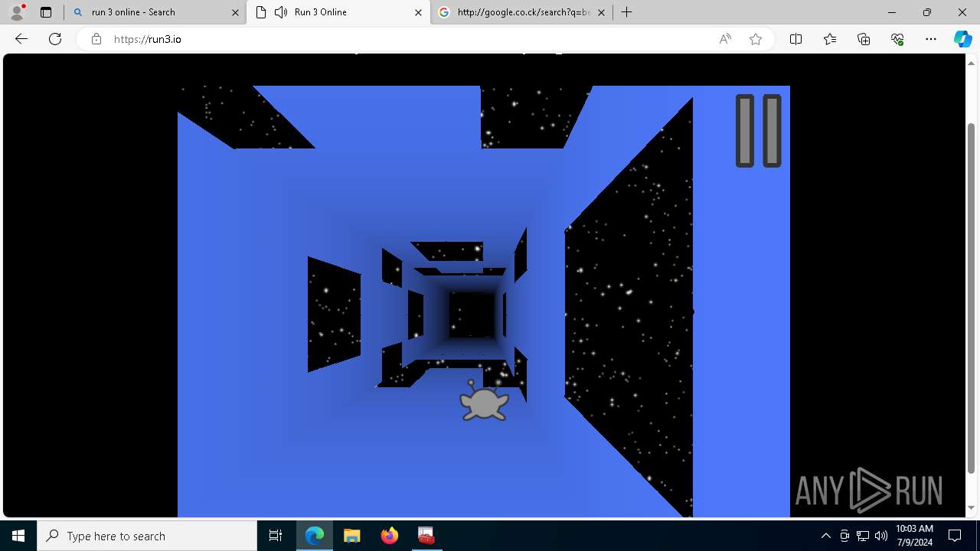This screenshot has width=980, height=551.
Task: Open Microsoft Edge from taskbar
Action: [315, 536]
